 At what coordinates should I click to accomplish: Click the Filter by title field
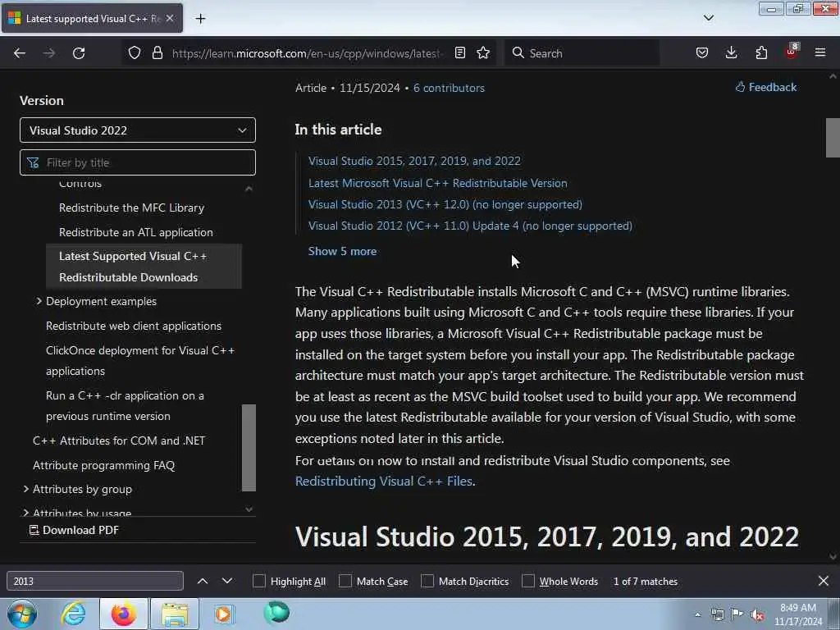(x=138, y=162)
